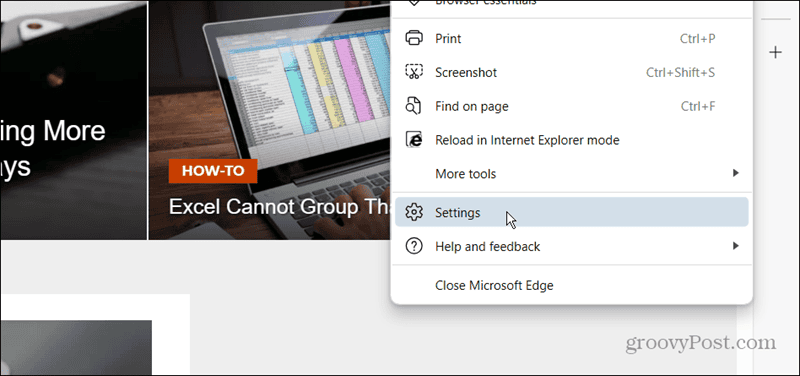Click the Ctrl+F shortcut text
Image resolution: width=800 pixels, height=376 pixels.
point(698,106)
